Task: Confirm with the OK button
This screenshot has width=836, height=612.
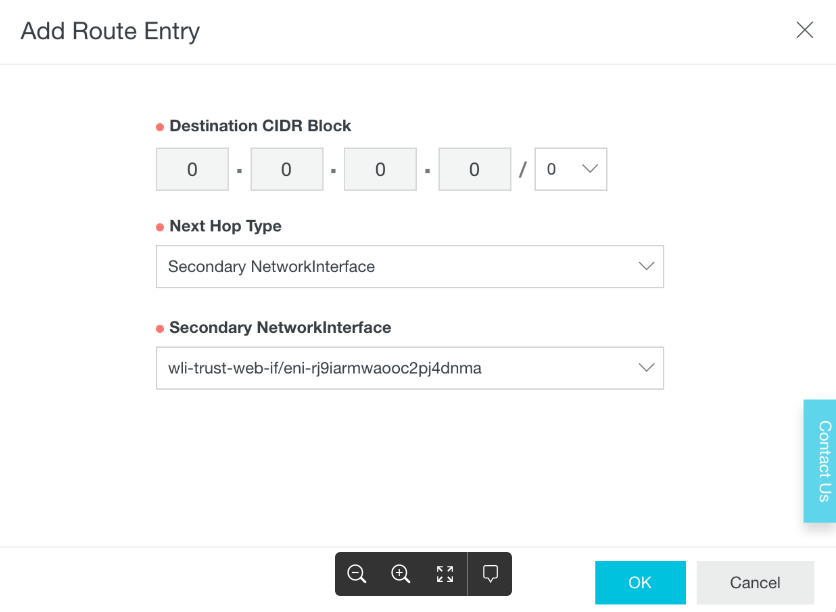Action: click(x=640, y=583)
